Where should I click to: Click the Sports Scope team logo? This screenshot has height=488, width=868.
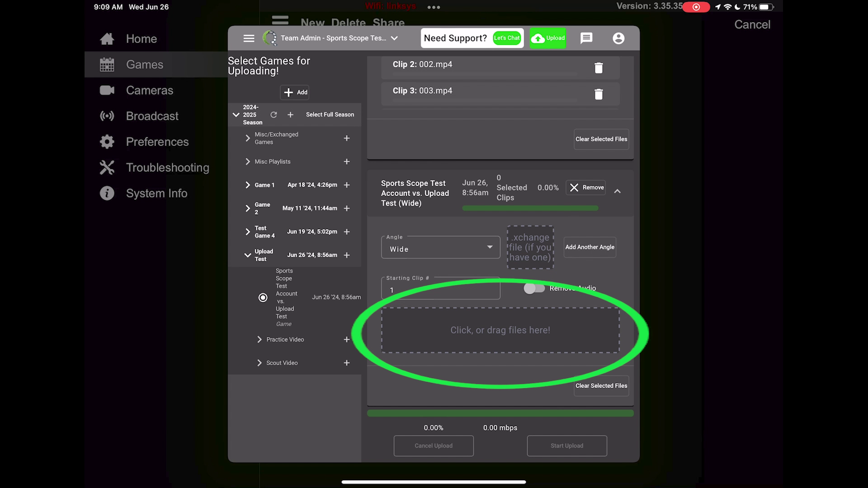click(270, 38)
